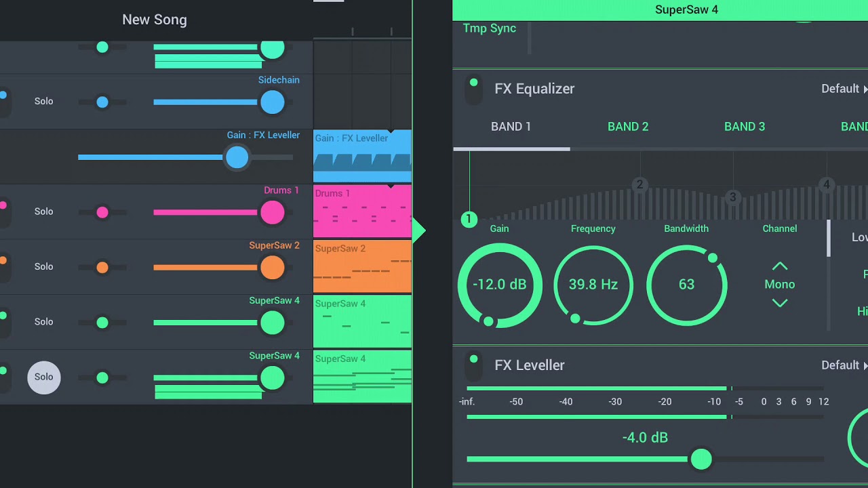The image size is (868, 488).
Task: Open the Drums 1 pink clip
Action: [362, 211]
